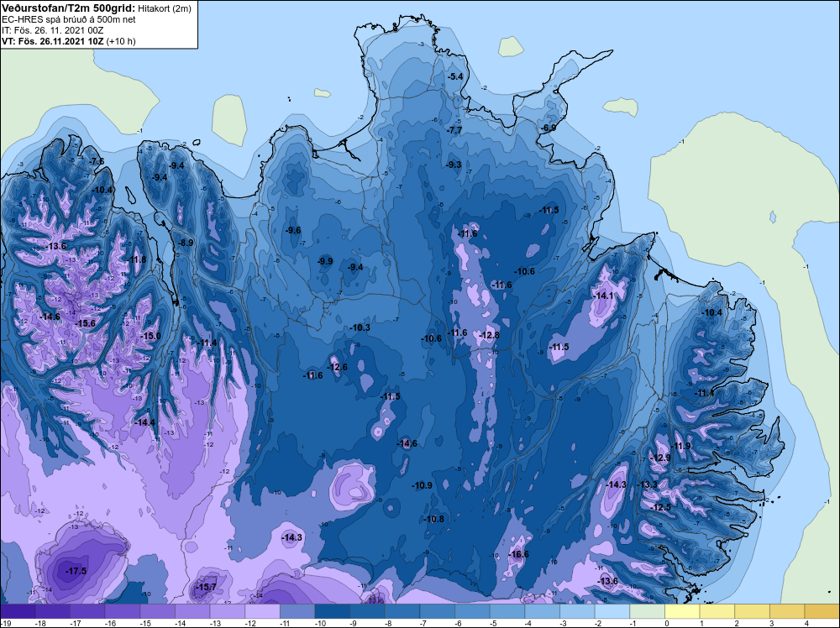Click the -9.3 temperature reading
Viewport: 840px width, 628px height.
(454, 165)
